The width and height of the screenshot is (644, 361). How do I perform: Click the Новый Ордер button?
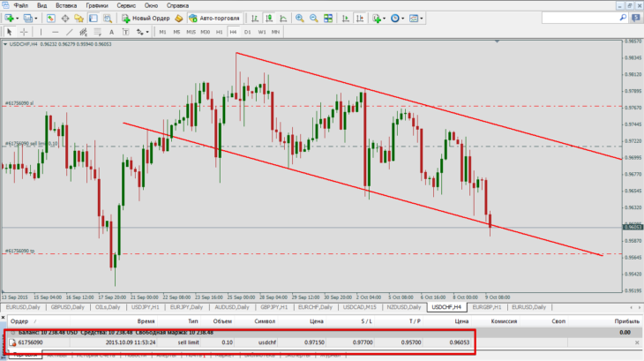click(x=146, y=18)
